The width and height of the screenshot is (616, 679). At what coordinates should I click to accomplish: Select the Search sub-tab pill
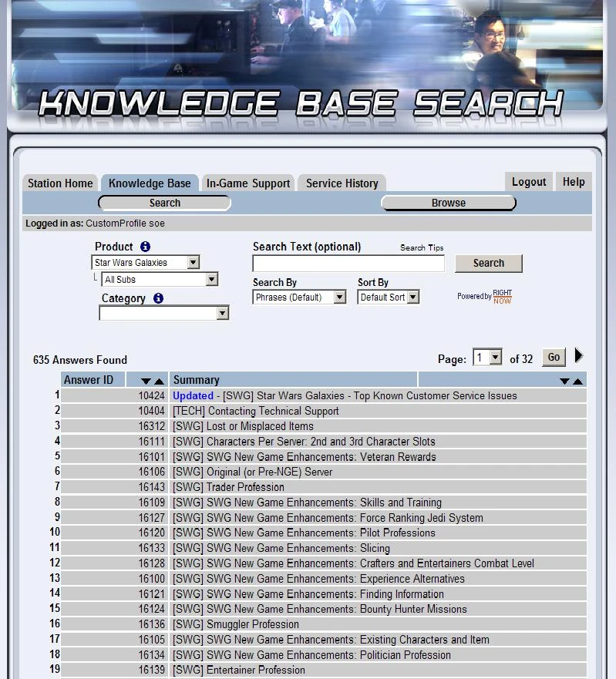tap(165, 203)
